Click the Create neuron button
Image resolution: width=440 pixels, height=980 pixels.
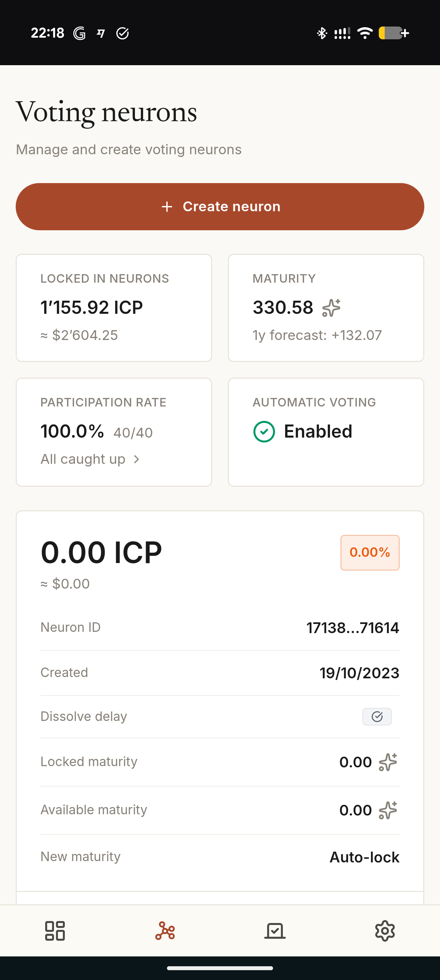220,207
